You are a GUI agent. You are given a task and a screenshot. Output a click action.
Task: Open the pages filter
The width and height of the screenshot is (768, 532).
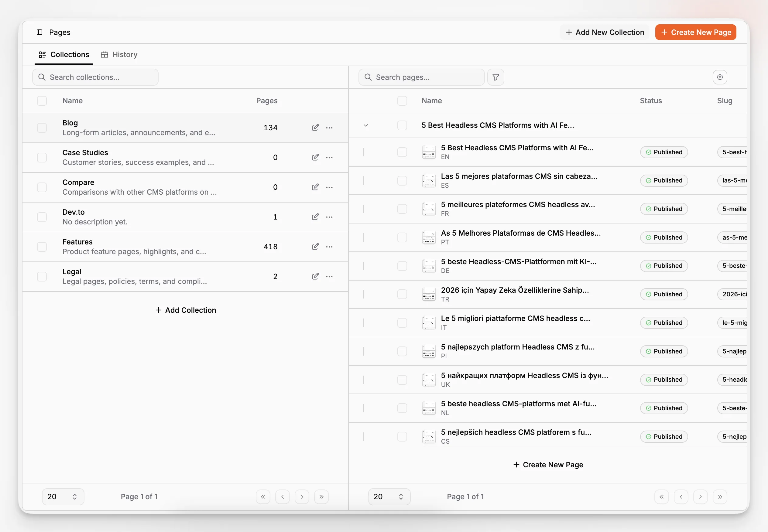(x=495, y=77)
